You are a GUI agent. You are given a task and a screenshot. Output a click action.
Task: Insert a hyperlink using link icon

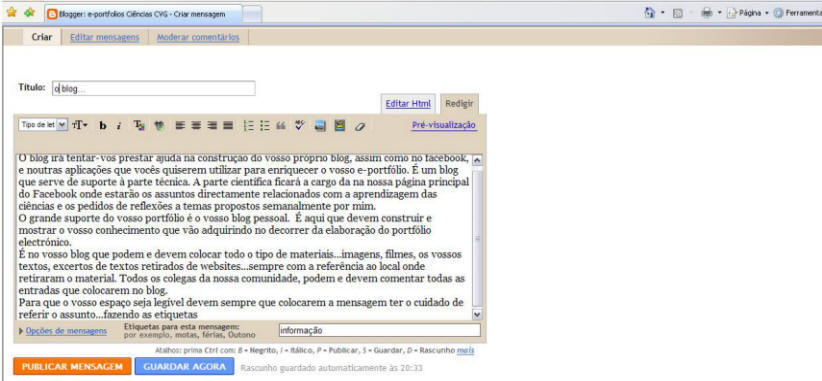(x=159, y=125)
